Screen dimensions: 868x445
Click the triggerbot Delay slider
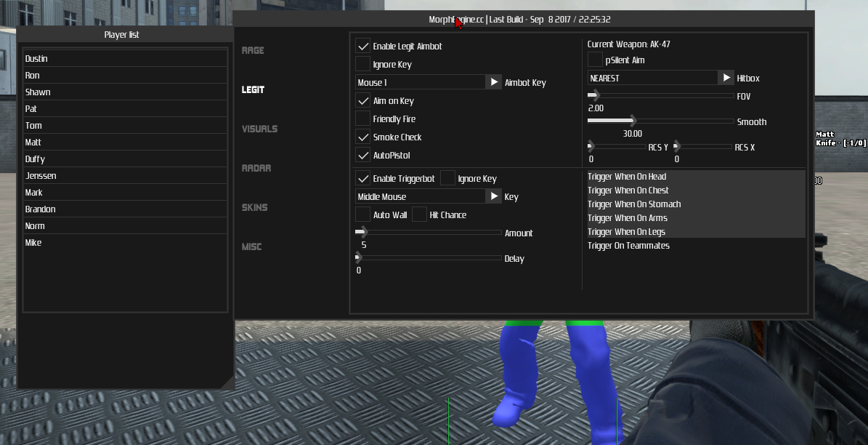[429, 257]
